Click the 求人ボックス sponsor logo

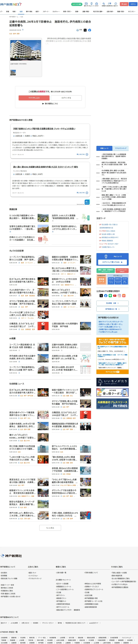(87, 202)
